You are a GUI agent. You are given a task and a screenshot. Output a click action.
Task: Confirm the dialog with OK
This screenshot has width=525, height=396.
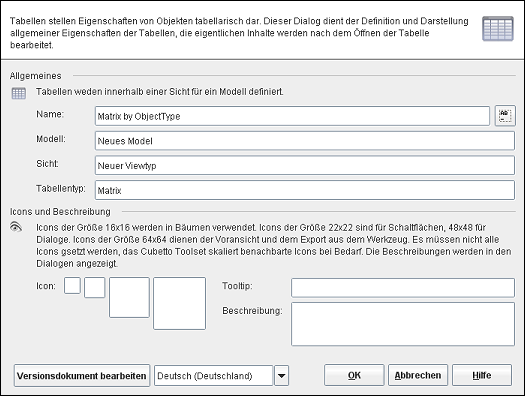pos(354,375)
